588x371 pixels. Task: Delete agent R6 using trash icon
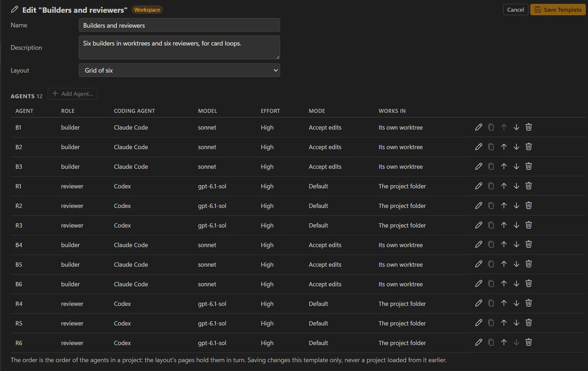click(528, 342)
